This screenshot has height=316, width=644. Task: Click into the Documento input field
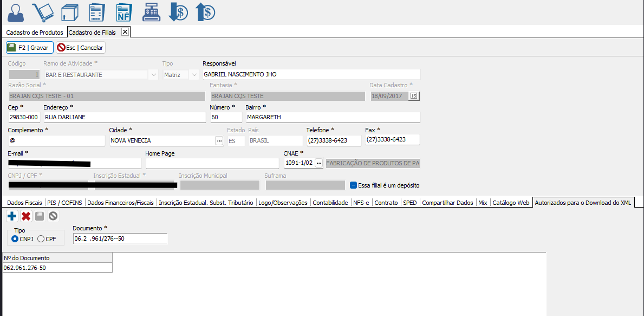point(120,238)
